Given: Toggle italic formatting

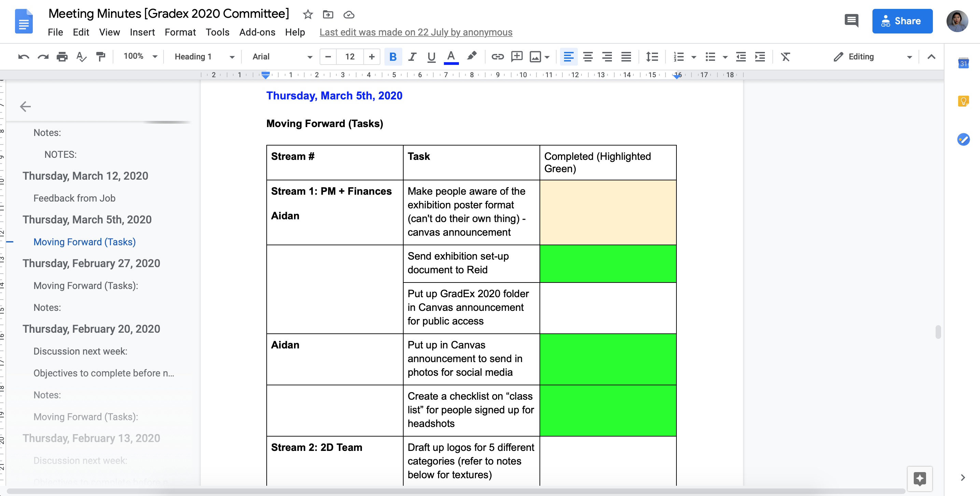Looking at the screenshot, I should pos(412,57).
